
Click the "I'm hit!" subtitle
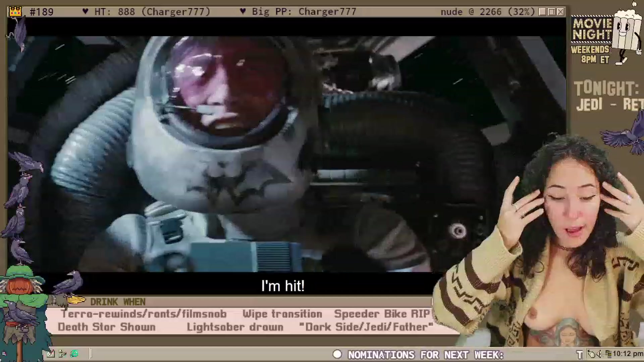[x=283, y=286]
